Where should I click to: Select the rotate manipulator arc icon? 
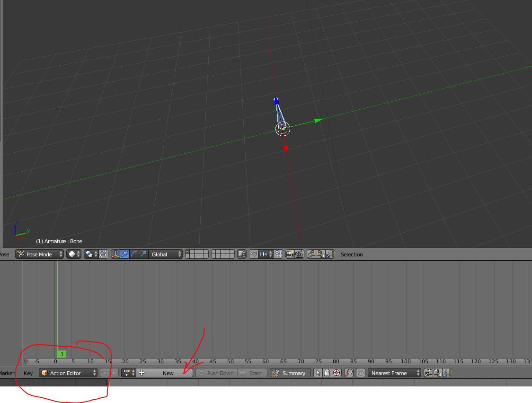[x=134, y=254]
